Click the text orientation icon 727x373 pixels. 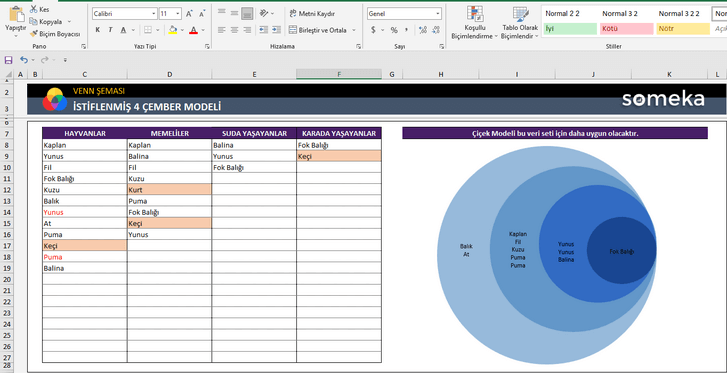tap(264, 13)
